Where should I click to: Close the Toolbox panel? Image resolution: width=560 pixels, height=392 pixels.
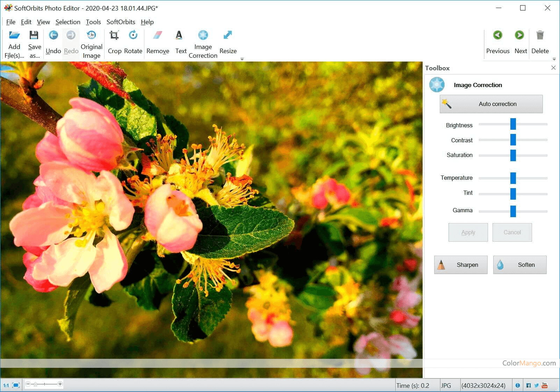click(x=553, y=68)
